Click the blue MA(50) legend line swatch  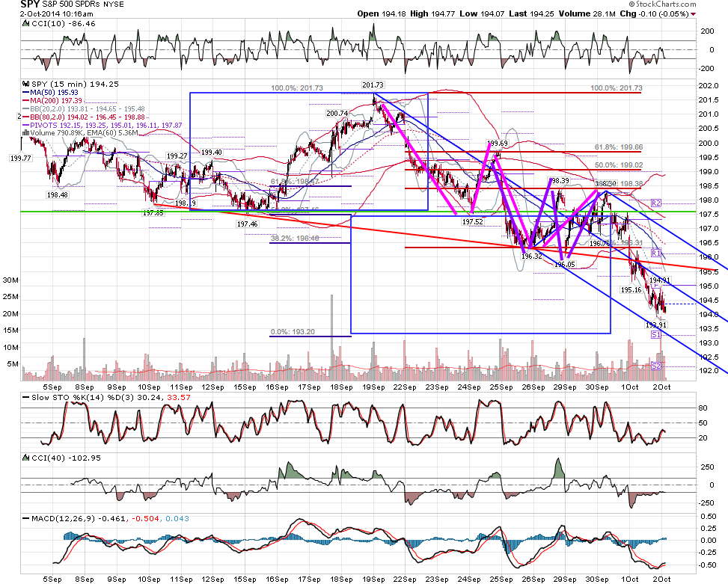(26, 92)
